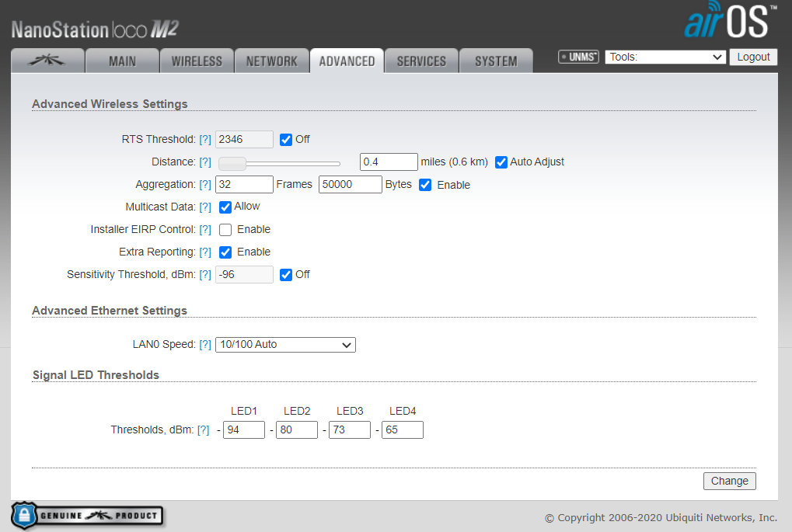This screenshot has height=532, width=792.
Task: Click the airOS logo
Action: (x=730, y=20)
